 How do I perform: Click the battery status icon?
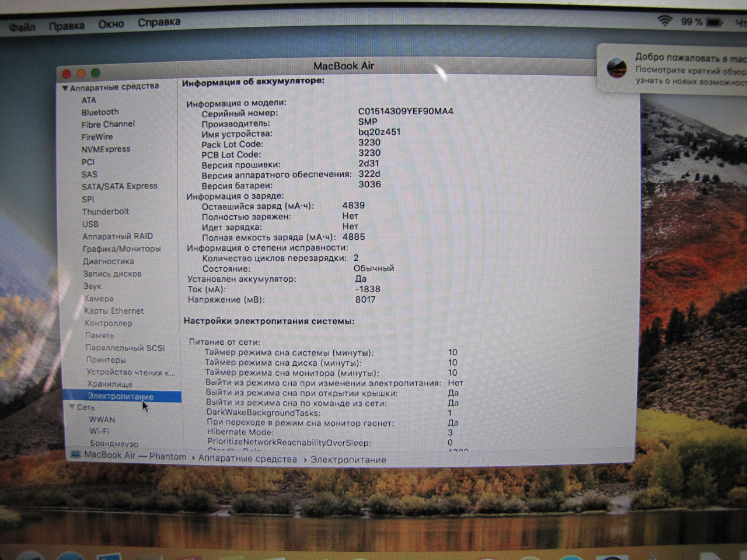click(715, 22)
